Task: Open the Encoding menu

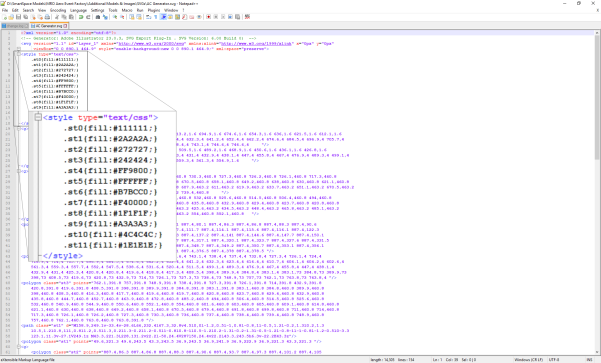Action: click(x=58, y=10)
